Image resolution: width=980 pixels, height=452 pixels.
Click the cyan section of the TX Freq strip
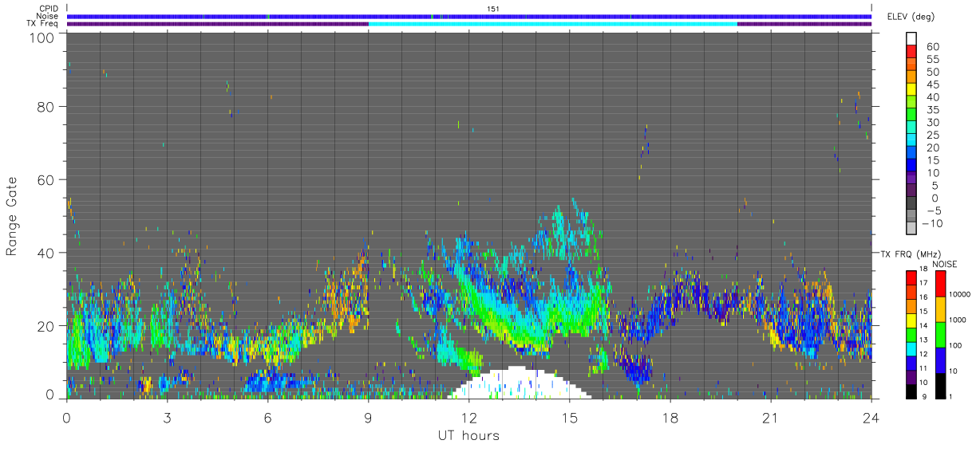coord(553,24)
